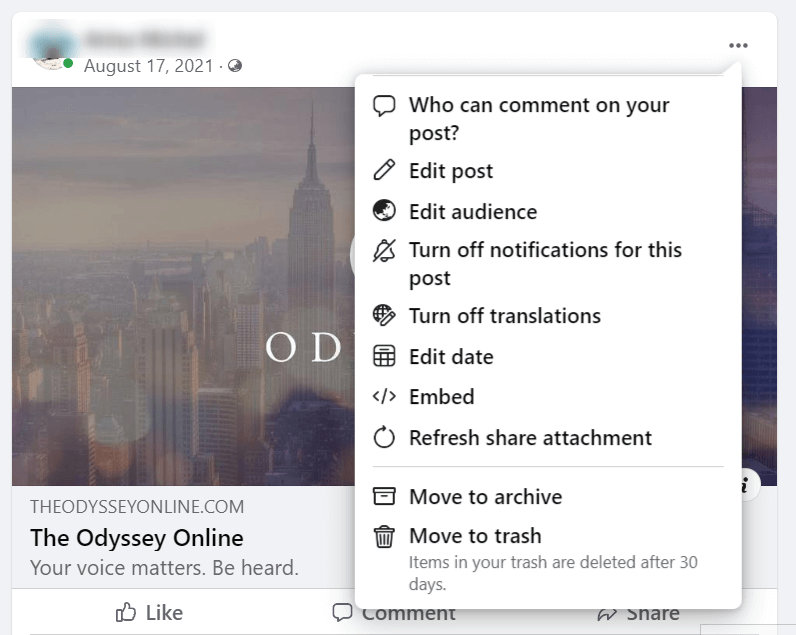Viewport: 796px width, 635px height.
Task: Click the calendar icon beside Edit date
Action: 384,356
